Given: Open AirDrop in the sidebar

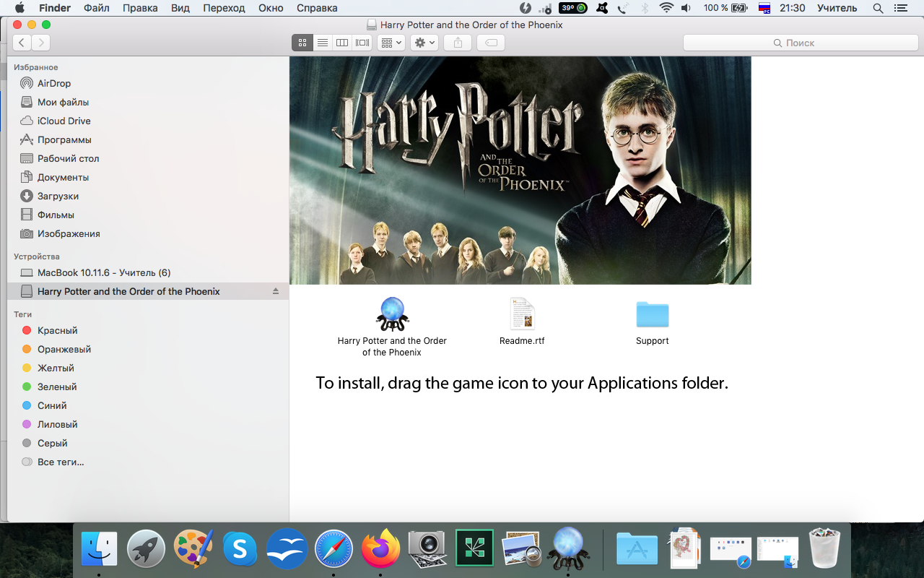Looking at the screenshot, I should (54, 83).
